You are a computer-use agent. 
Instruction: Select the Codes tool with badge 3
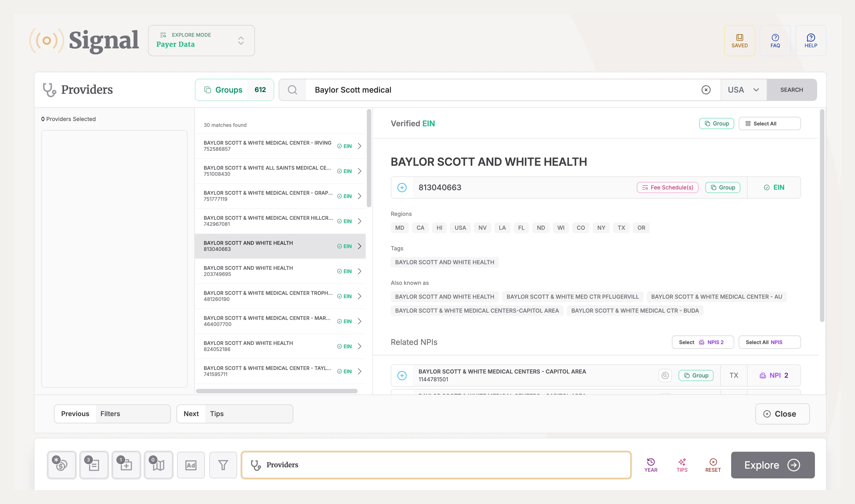coord(94,465)
